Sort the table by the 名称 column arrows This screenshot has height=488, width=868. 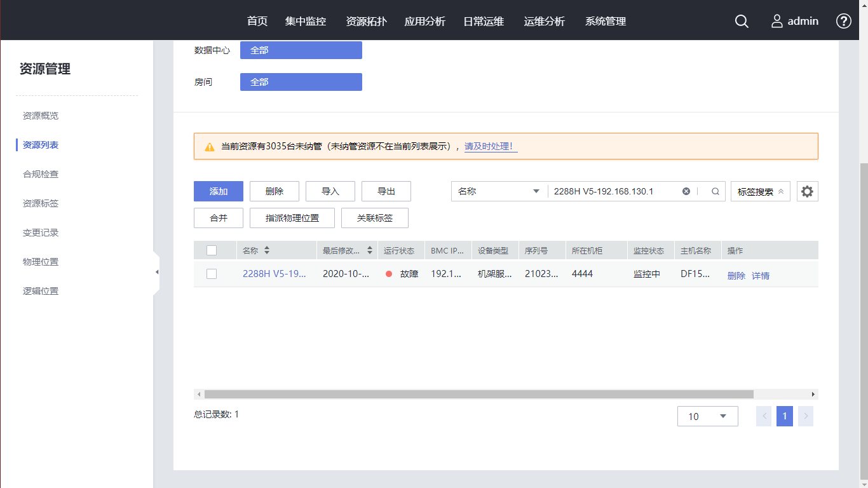tap(267, 250)
